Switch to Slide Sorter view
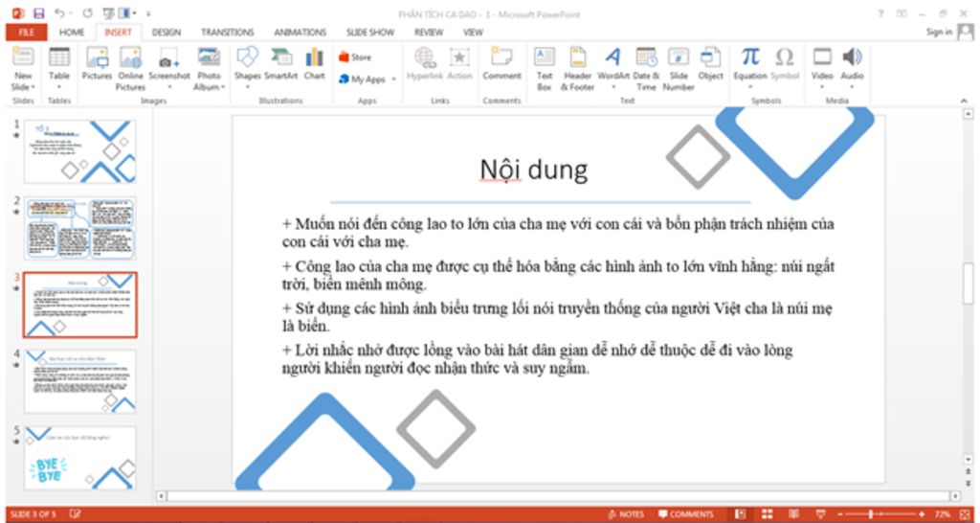 coord(767,514)
